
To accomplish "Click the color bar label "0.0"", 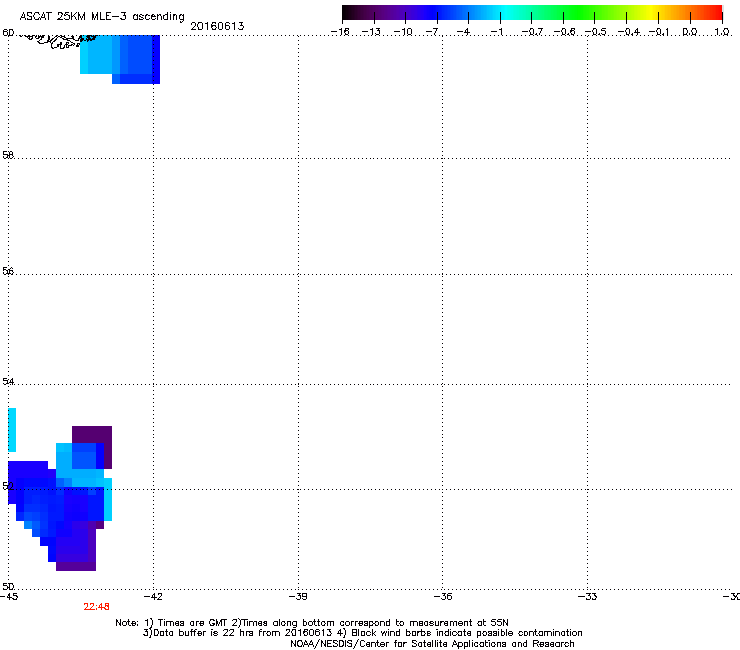I will click(690, 32).
